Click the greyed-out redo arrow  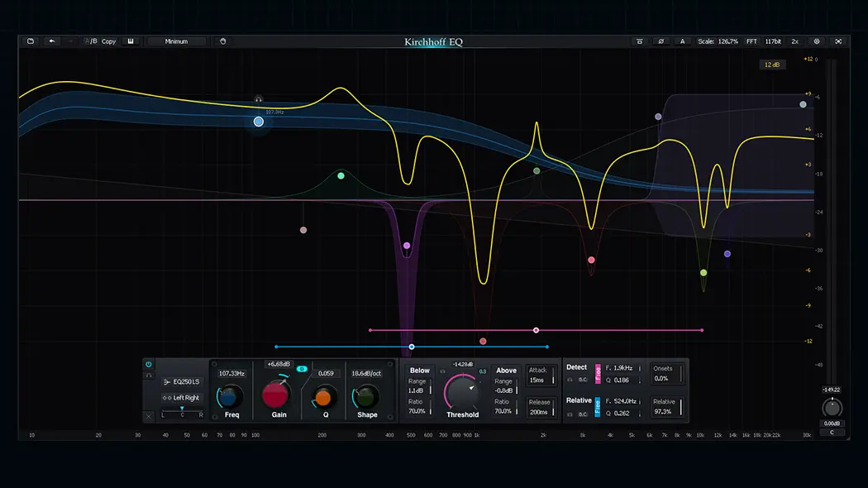(x=69, y=41)
